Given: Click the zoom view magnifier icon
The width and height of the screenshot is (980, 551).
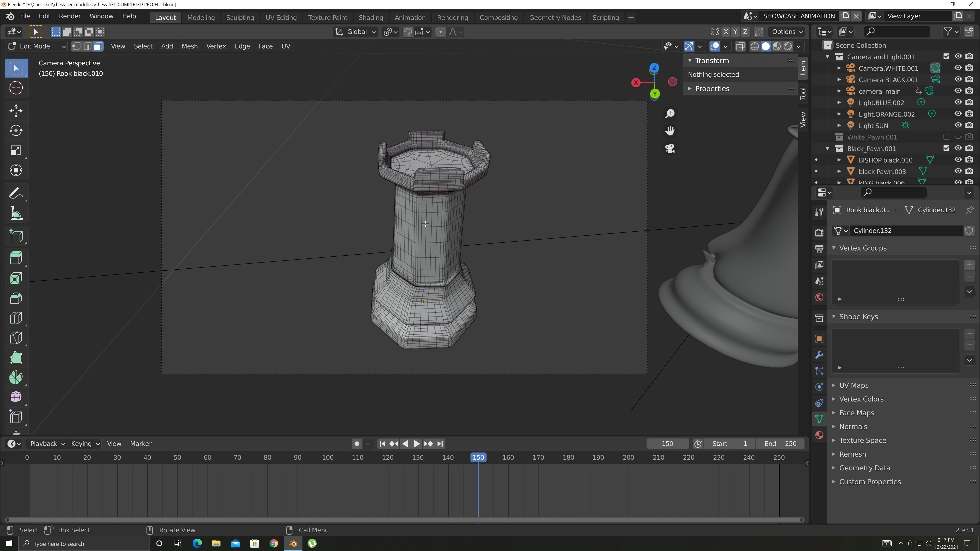Looking at the screenshot, I should tap(670, 113).
